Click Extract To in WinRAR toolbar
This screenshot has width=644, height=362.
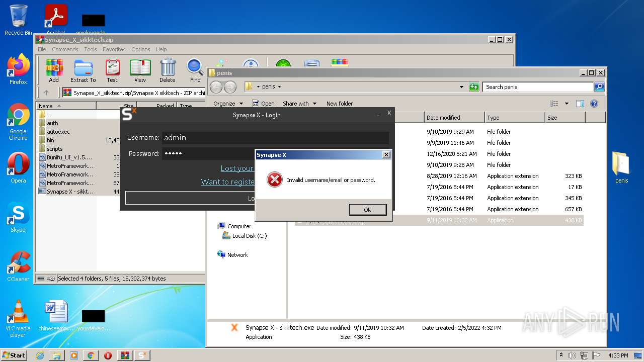pos(83,71)
